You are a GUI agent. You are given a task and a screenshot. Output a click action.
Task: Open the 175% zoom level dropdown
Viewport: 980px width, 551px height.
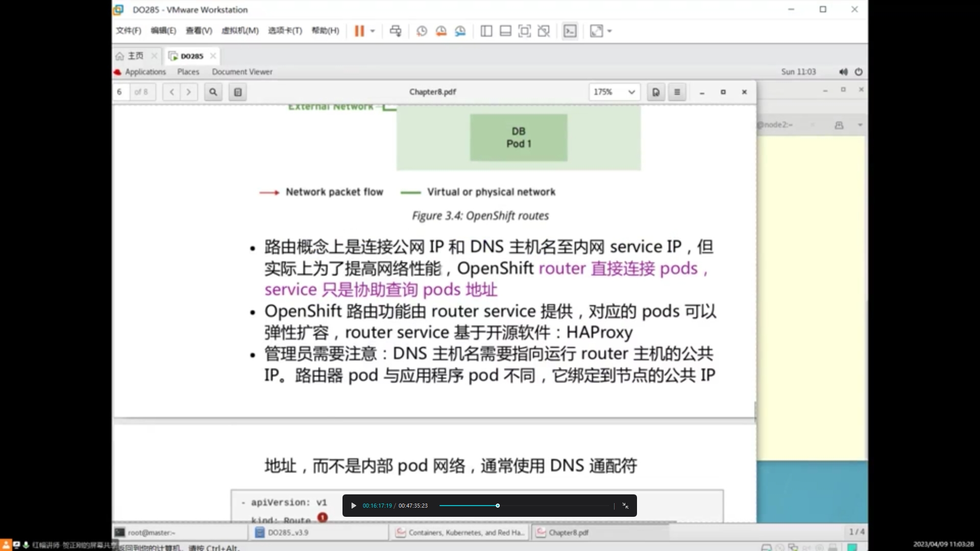tap(614, 92)
